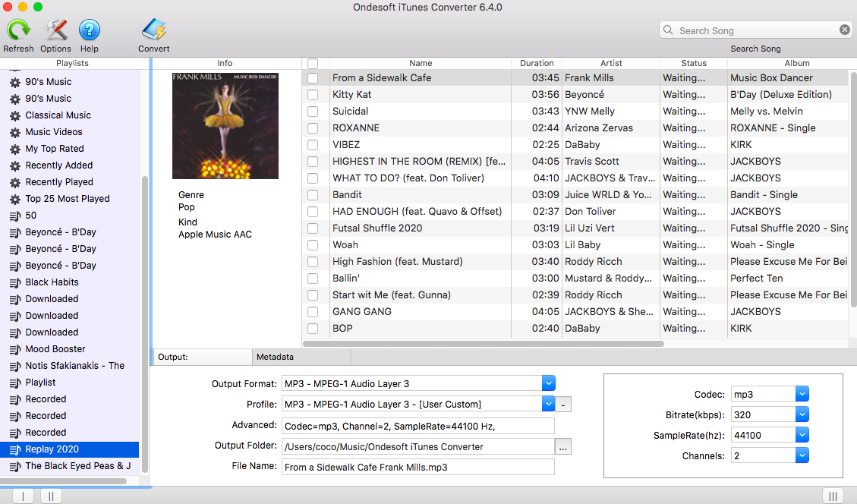Image resolution: width=857 pixels, height=504 pixels.
Task: Clear the Search Song field
Action: tap(844, 30)
